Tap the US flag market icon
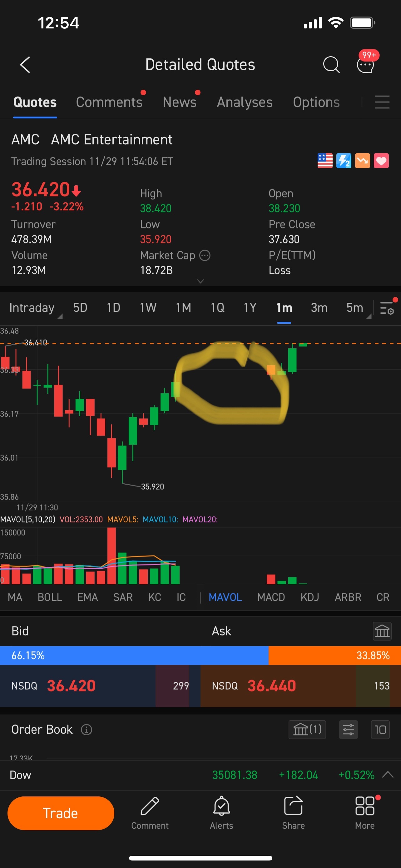 coord(325,161)
